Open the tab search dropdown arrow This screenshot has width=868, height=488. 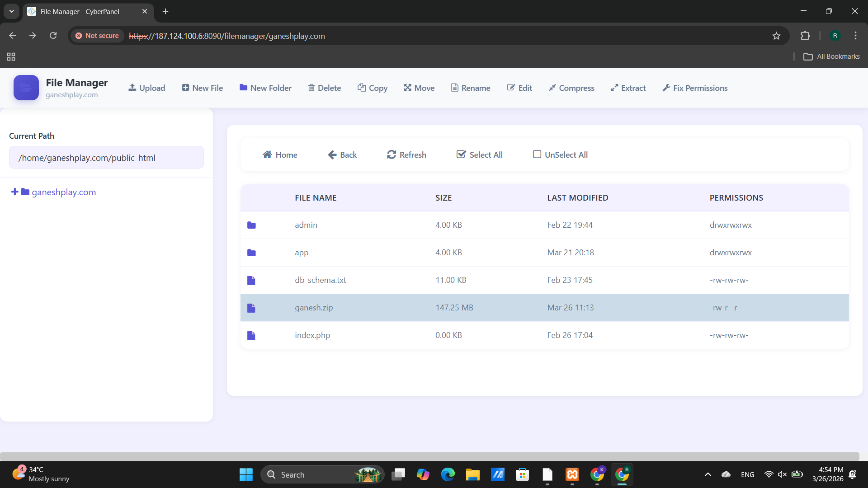point(12,11)
